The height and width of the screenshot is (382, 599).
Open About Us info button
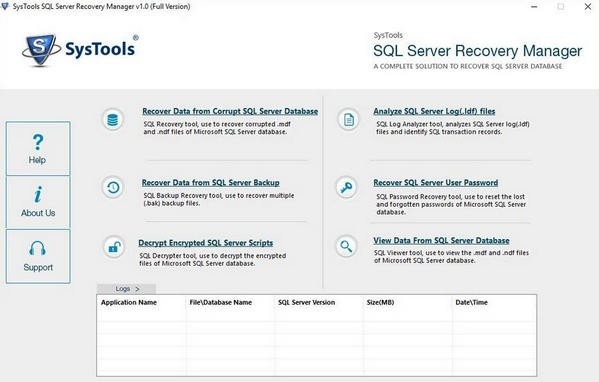(x=38, y=202)
